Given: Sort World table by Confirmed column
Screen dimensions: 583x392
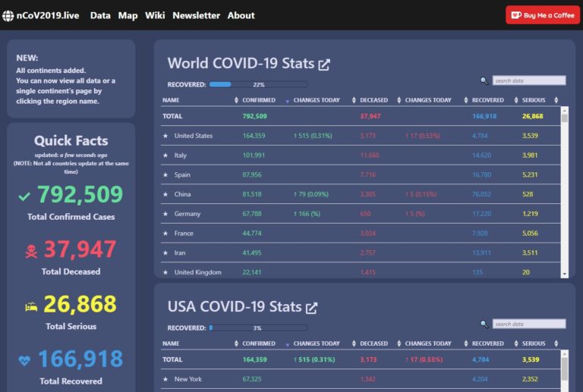Looking at the screenshot, I should coord(259,100).
